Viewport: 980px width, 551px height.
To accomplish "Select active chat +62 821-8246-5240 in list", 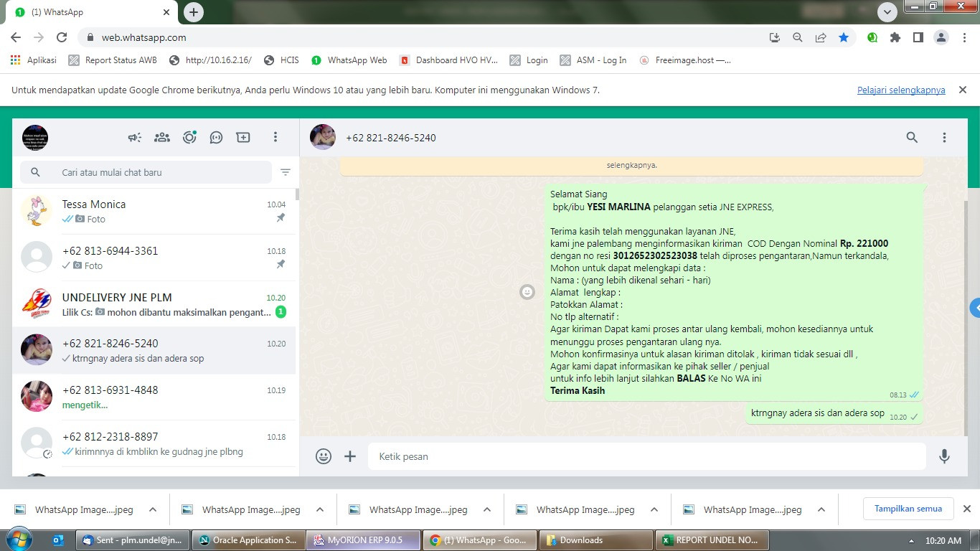I will pyautogui.click(x=154, y=350).
